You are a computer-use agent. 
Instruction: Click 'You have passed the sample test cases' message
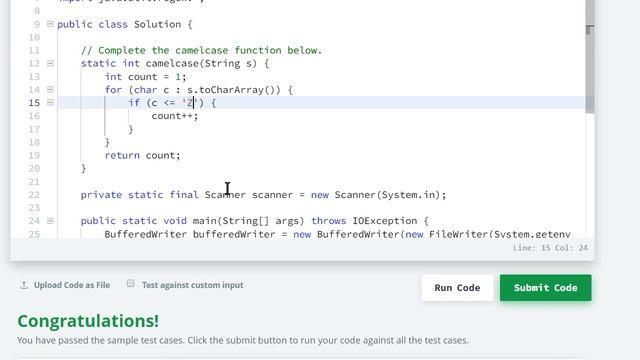point(243,340)
